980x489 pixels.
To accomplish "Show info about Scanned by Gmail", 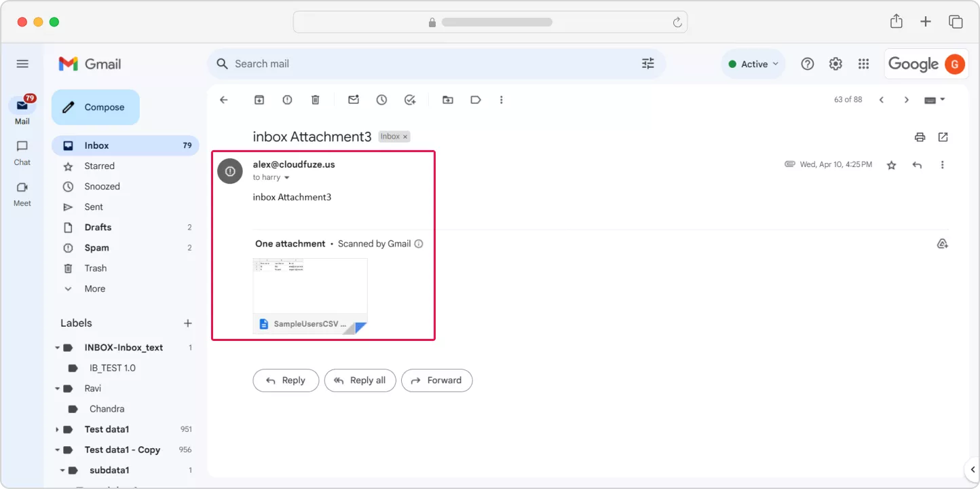I will 419,244.
